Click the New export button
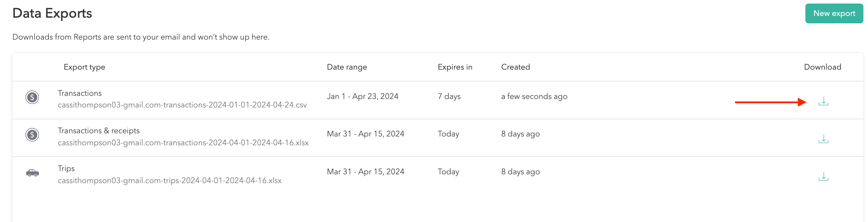 834,13
